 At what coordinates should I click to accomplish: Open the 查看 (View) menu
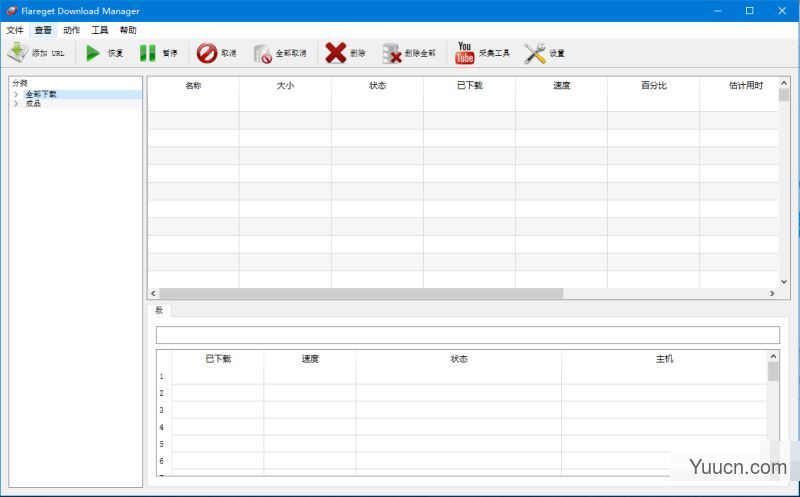43,30
